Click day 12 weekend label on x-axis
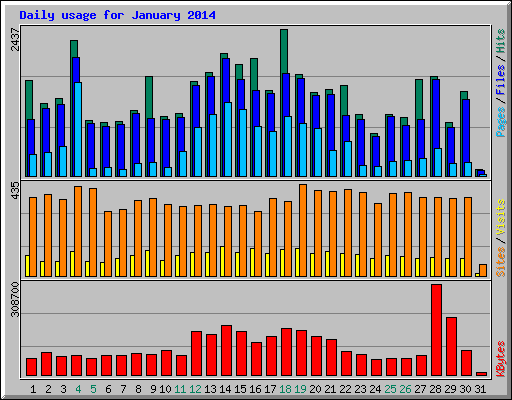512x400 pixels. coord(195,389)
